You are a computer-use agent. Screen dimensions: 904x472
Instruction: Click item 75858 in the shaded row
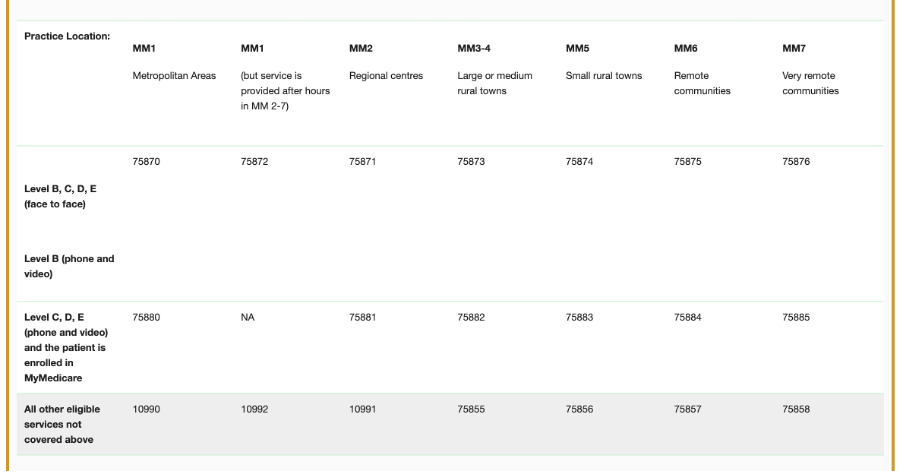796,410
